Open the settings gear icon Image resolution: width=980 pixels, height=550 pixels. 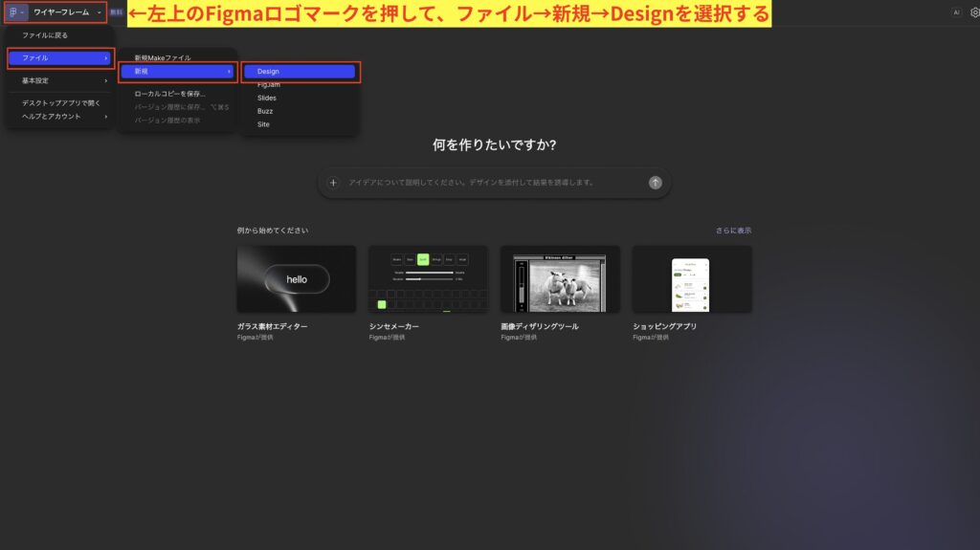coord(974,12)
